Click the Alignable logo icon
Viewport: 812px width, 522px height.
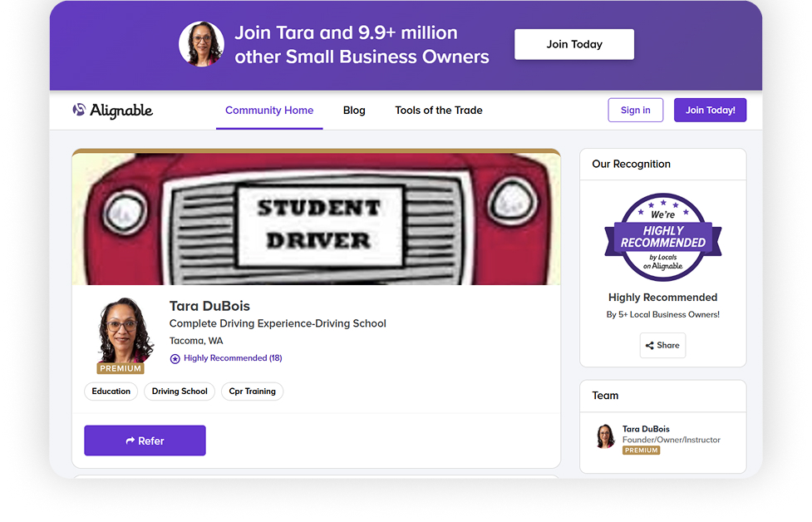click(80, 110)
